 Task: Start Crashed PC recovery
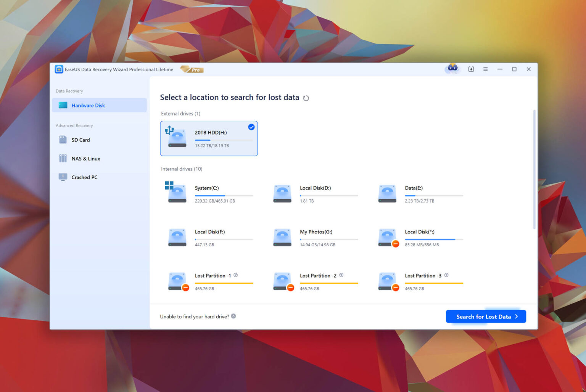coord(83,177)
